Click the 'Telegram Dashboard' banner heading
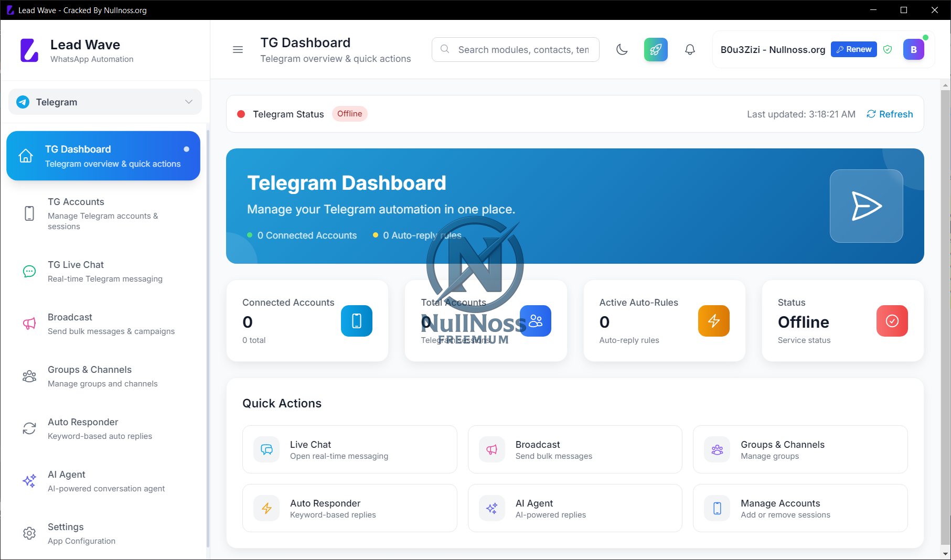The image size is (951, 560). click(347, 183)
